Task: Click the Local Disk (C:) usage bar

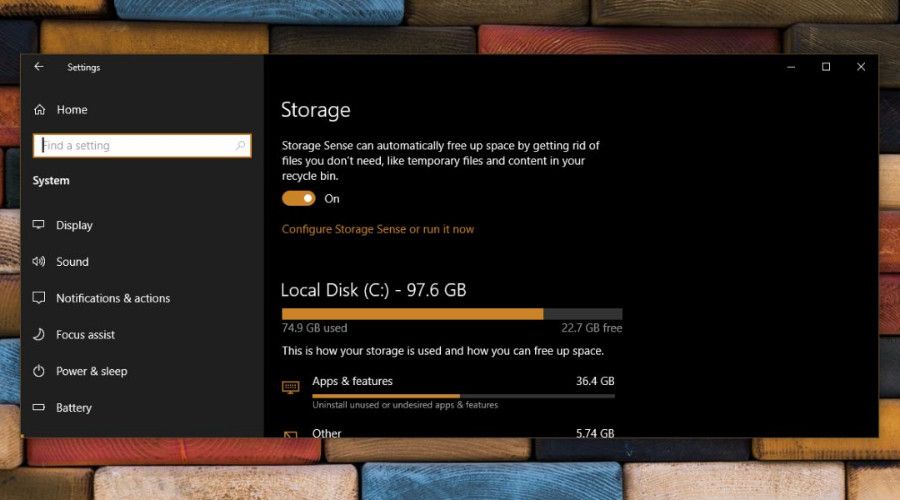Action: click(x=452, y=313)
